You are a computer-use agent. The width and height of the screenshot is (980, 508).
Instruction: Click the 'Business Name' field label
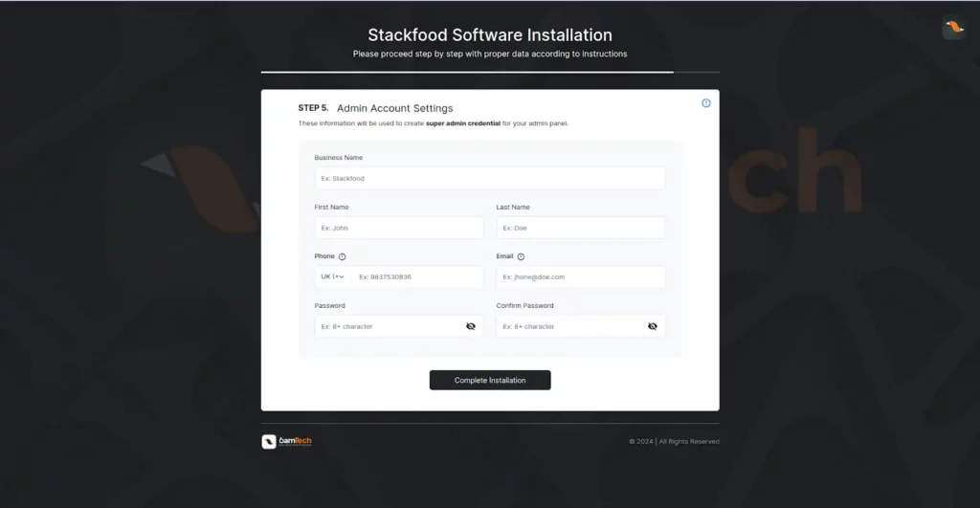pyautogui.click(x=338, y=158)
